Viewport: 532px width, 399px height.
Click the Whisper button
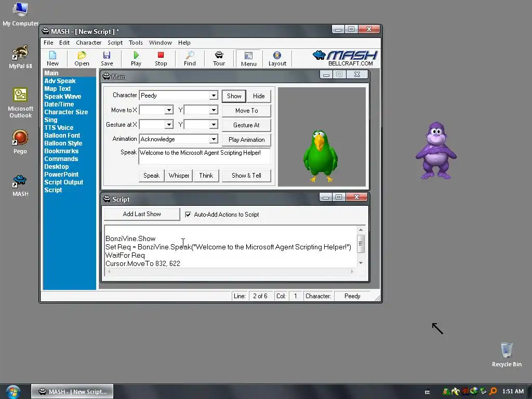tap(179, 176)
